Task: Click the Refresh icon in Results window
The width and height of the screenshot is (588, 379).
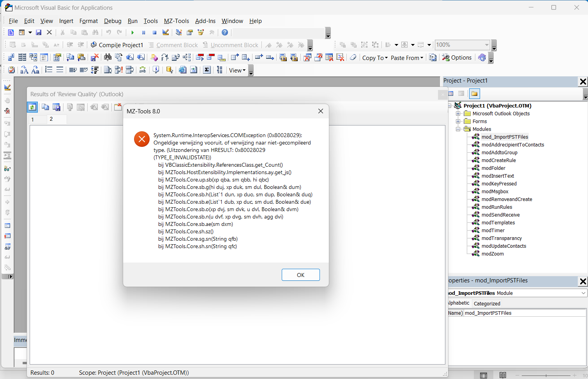Action: [x=32, y=107]
